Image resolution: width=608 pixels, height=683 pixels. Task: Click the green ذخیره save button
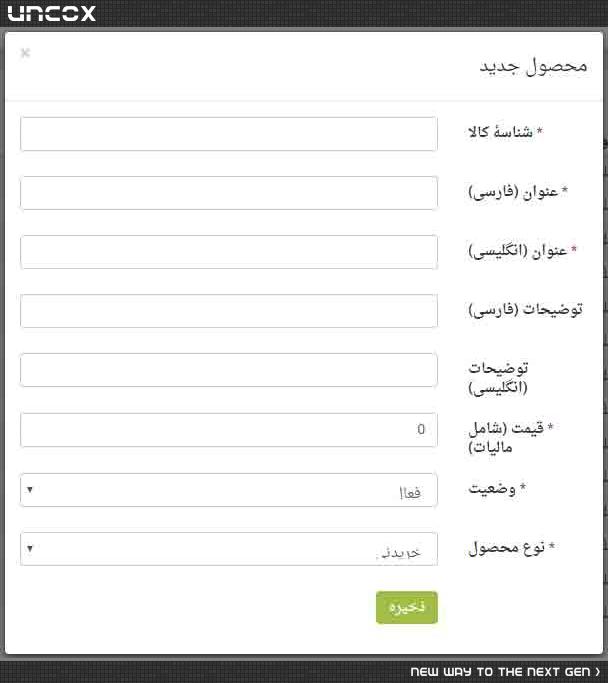(x=407, y=607)
